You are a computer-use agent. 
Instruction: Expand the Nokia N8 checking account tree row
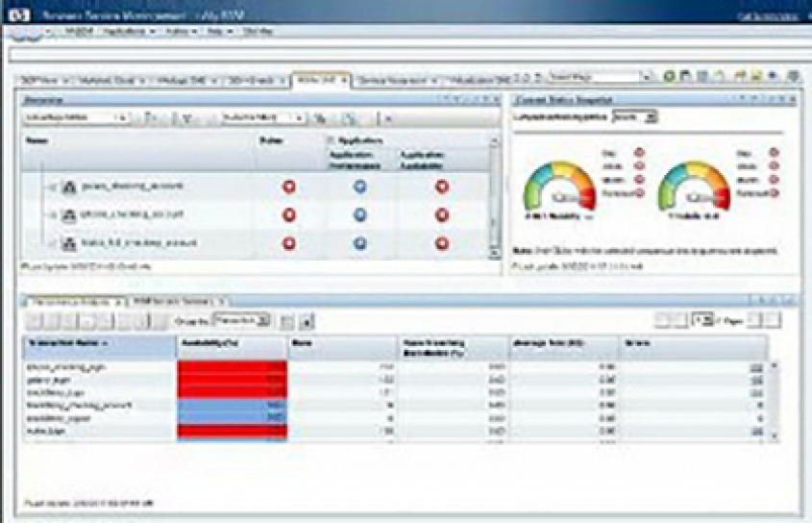52,243
